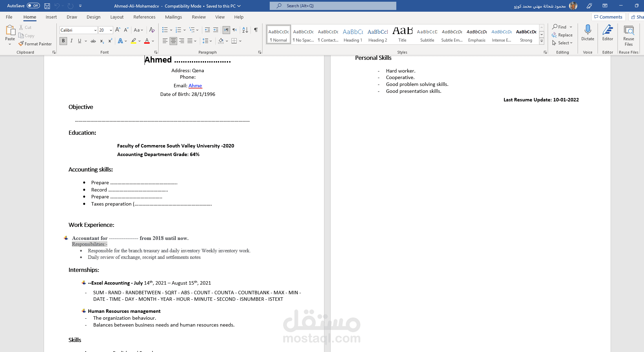Click Replace in Editing group
Screen dimensions: 644x352
[562, 35]
